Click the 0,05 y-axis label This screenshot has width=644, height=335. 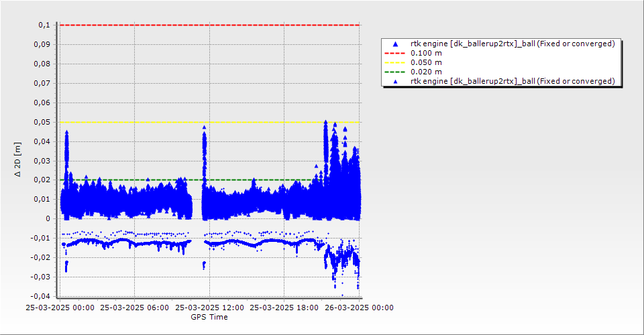pos(42,122)
